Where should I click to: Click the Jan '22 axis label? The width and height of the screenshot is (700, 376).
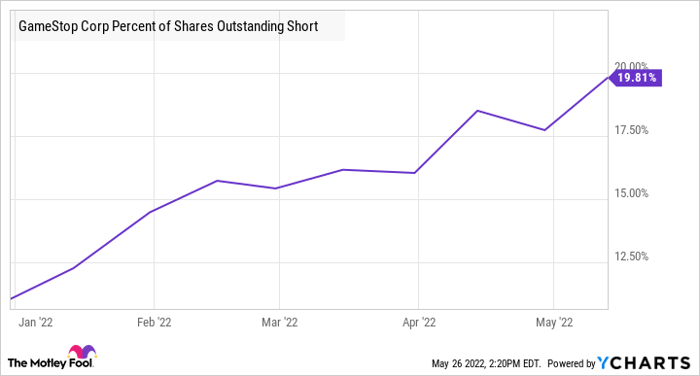36,322
